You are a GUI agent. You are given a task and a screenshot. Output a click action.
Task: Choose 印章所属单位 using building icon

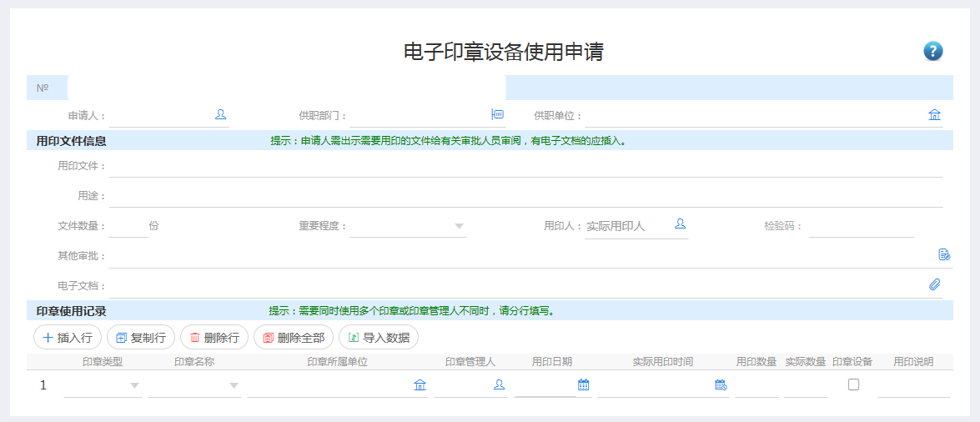420,384
